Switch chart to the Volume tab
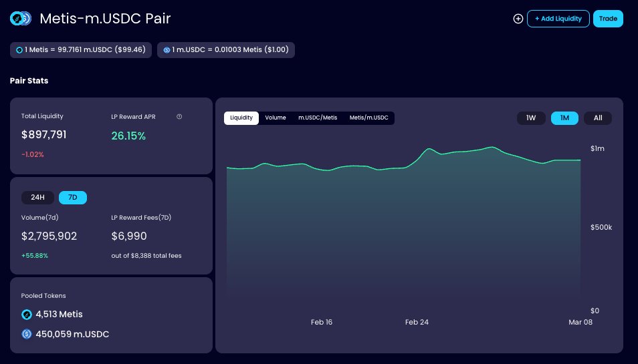 (276, 118)
